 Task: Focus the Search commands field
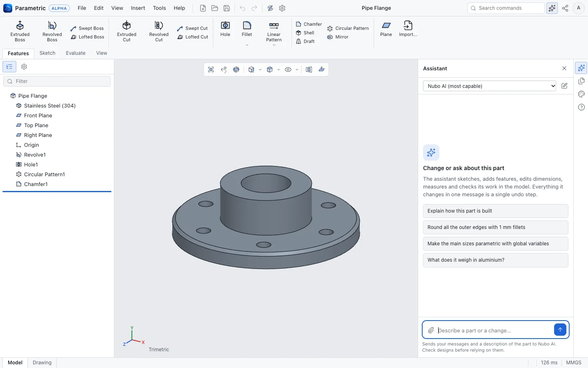pos(506,8)
